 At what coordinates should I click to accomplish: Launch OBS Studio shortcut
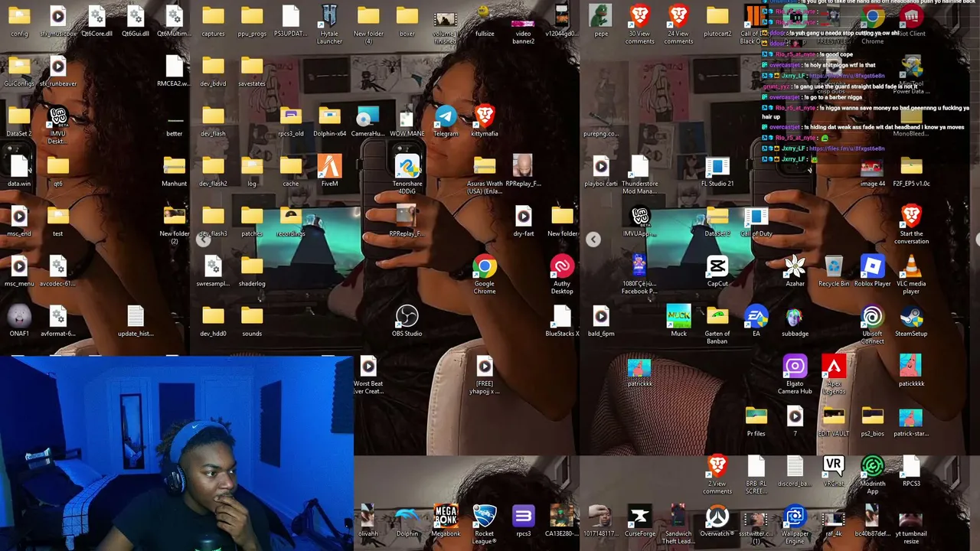coord(407,316)
